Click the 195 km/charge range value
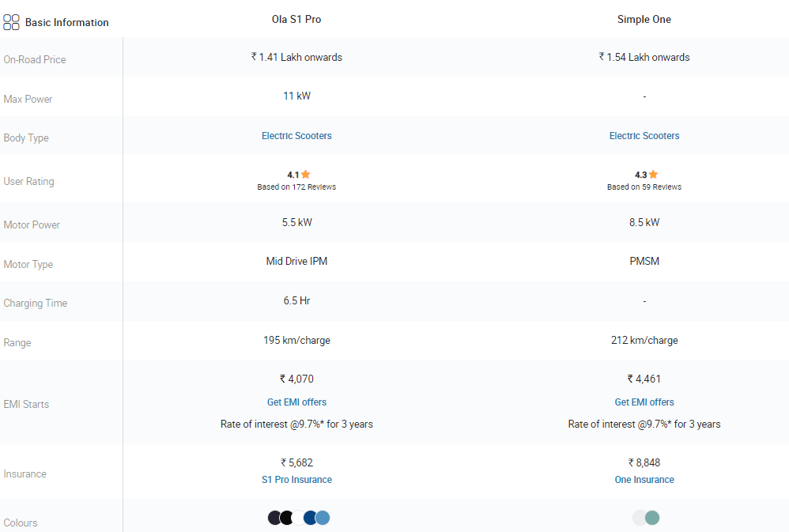 pyautogui.click(x=296, y=340)
